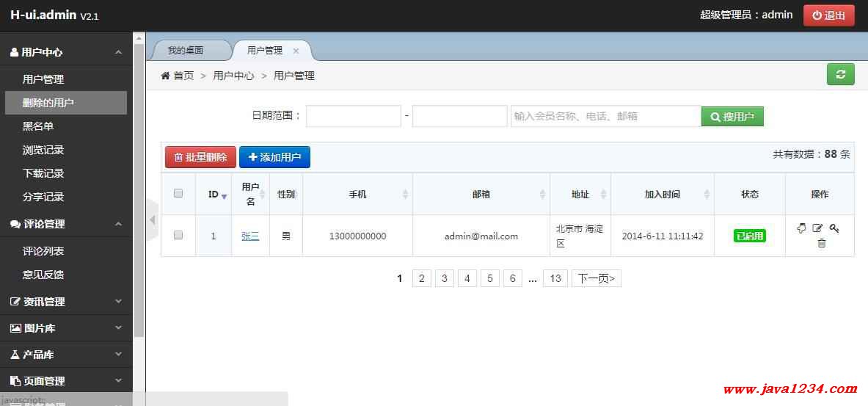Click the home icon in the breadcrumb
The width and height of the screenshot is (868, 406).
tap(165, 76)
